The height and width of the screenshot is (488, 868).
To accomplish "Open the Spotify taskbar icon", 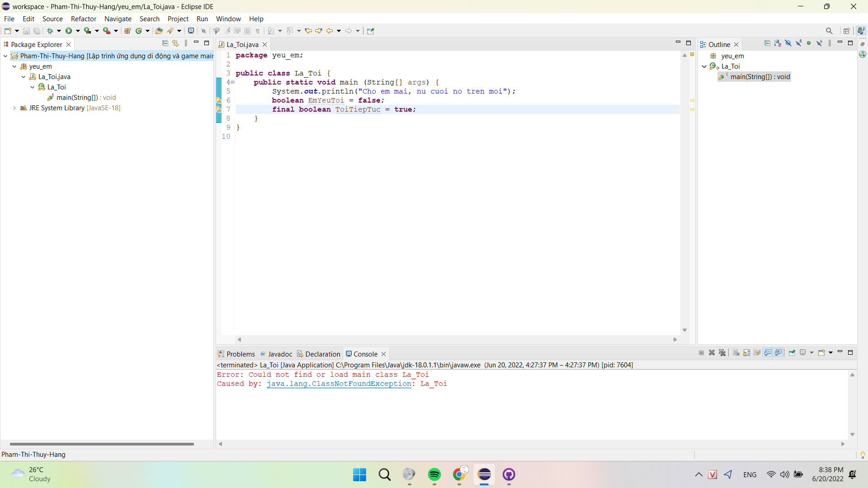I will (x=434, y=475).
